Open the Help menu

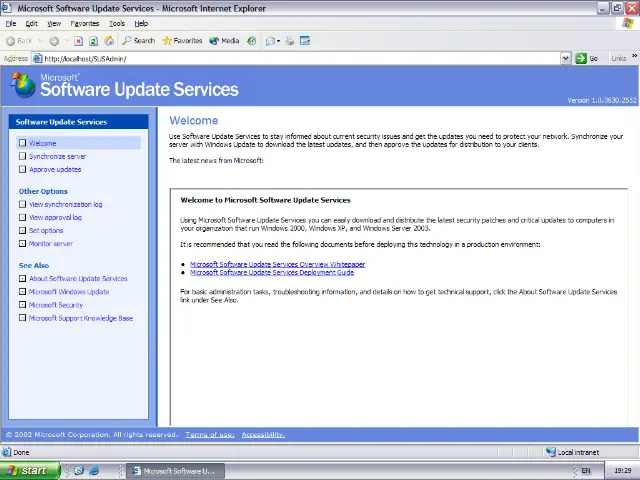141,24
